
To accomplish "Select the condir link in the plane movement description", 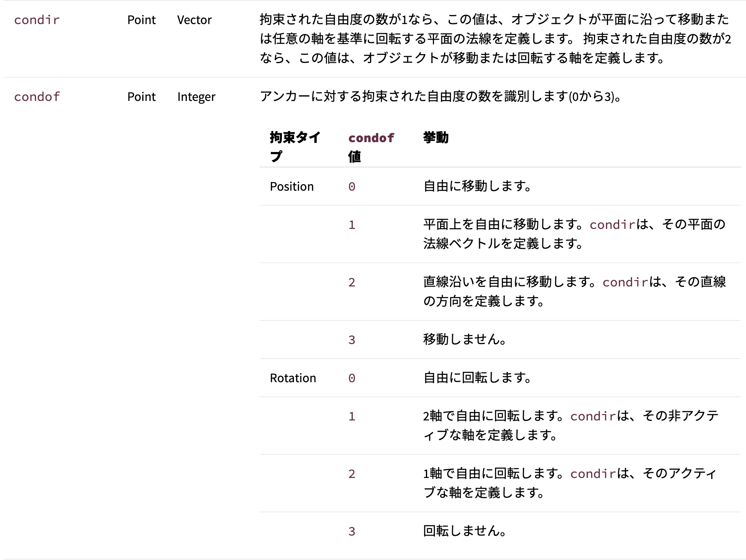I will pyautogui.click(x=612, y=225).
